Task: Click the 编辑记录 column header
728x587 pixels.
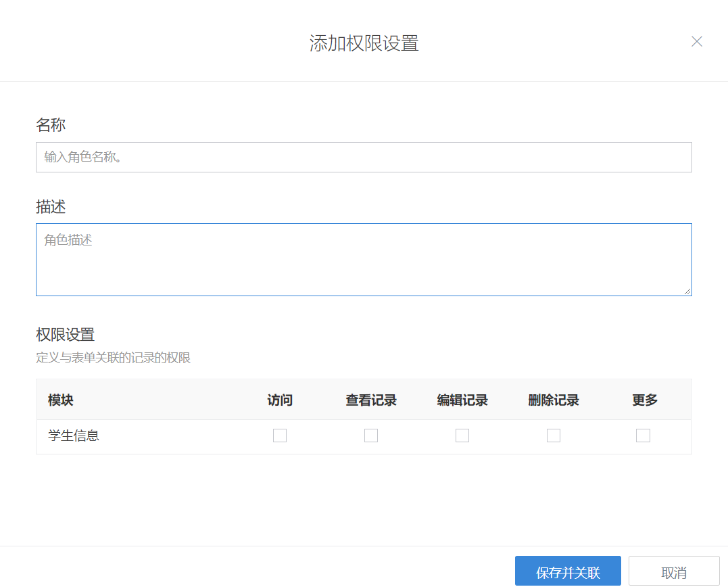Action: (462, 400)
